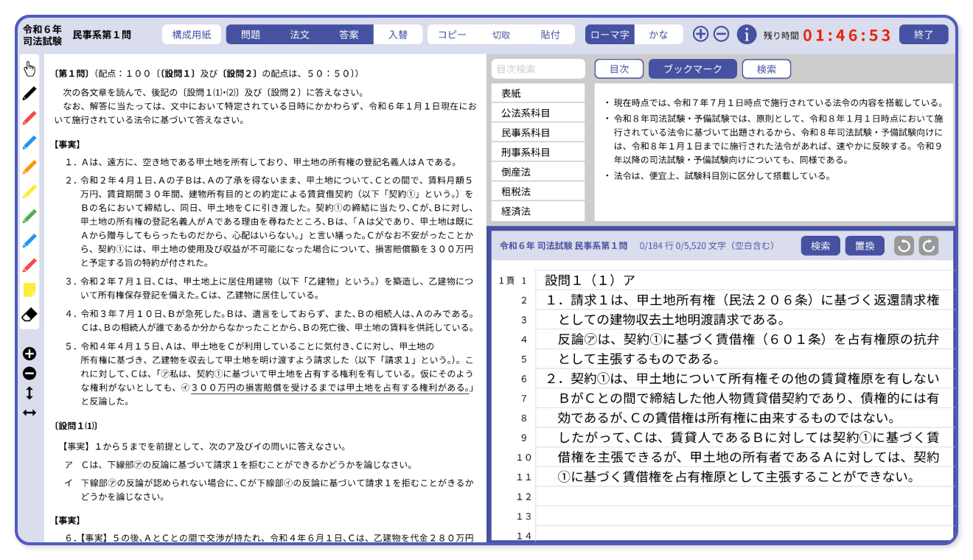Pick the blue pen directly above the orange marker
973x560 pixels.
click(x=29, y=142)
